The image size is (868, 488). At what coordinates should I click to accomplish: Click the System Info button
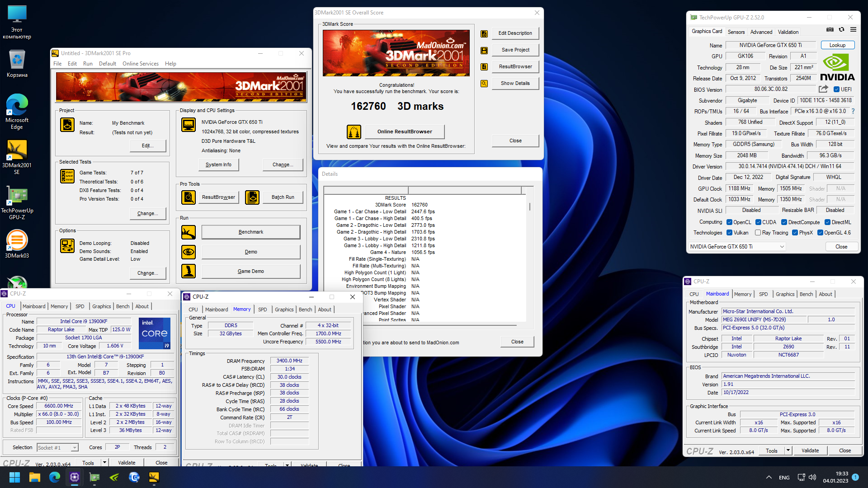click(x=218, y=165)
